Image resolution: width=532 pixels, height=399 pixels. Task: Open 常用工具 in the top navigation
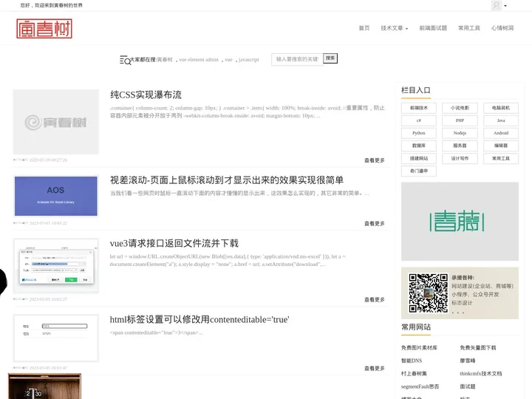(x=469, y=28)
